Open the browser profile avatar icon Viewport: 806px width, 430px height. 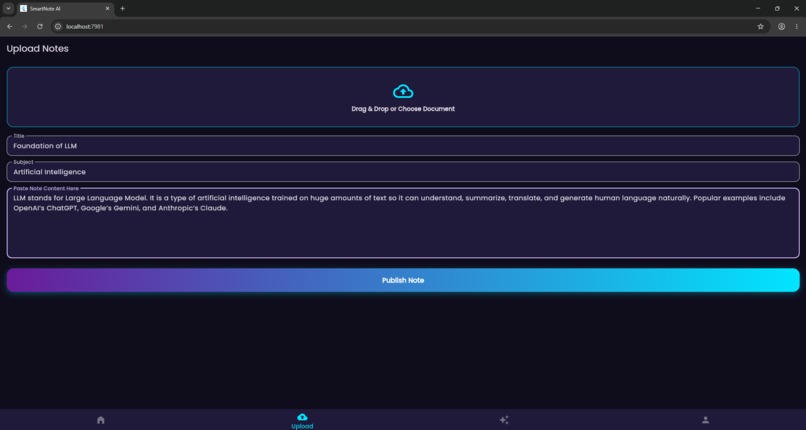pos(781,26)
